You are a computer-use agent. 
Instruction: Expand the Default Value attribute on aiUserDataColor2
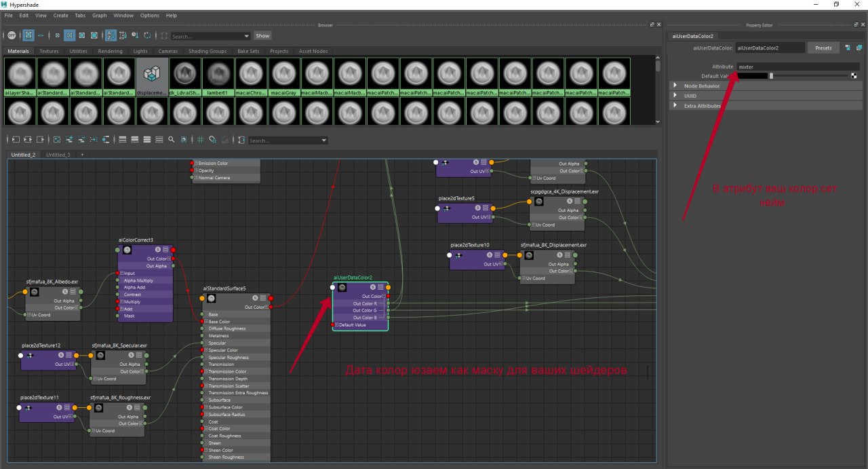(x=335, y=325)
